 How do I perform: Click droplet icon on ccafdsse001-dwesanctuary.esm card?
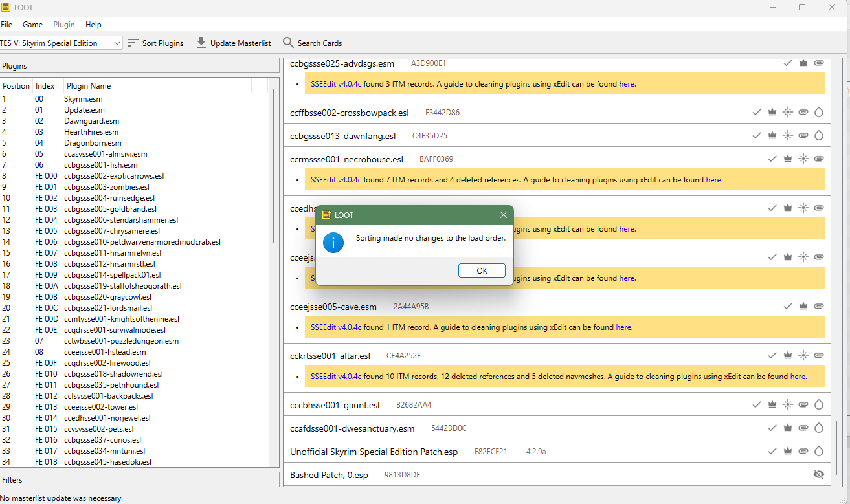click(x=819, y=428)
